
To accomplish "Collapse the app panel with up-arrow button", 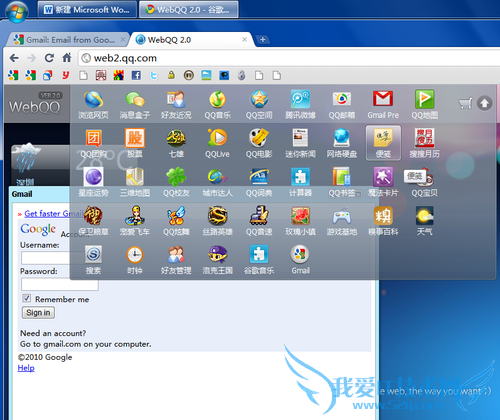I will [484, 103].
